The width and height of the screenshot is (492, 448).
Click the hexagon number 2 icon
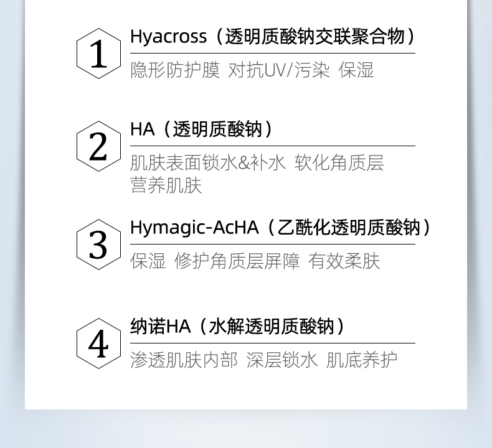click(x=98, y=146)
